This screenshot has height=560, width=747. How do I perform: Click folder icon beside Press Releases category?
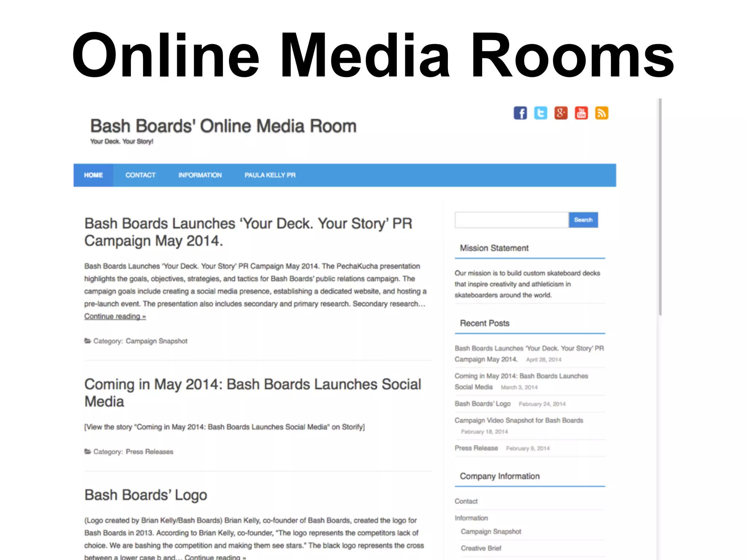[x=88, y=451]
